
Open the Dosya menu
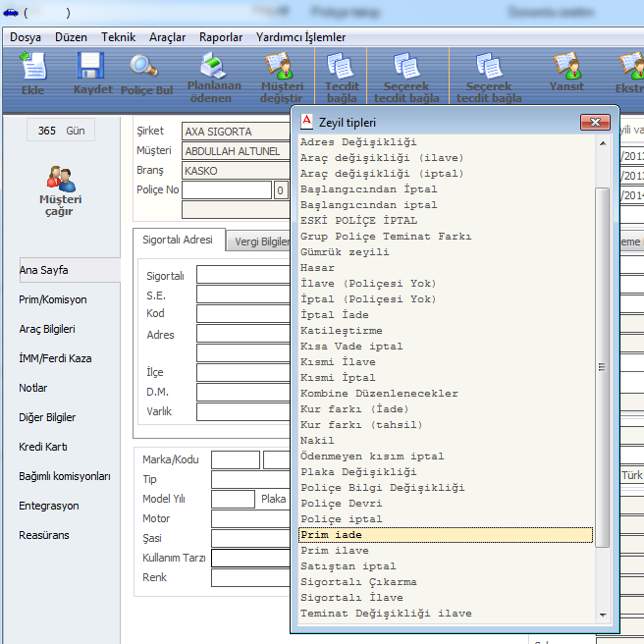(x=26, y=37)
